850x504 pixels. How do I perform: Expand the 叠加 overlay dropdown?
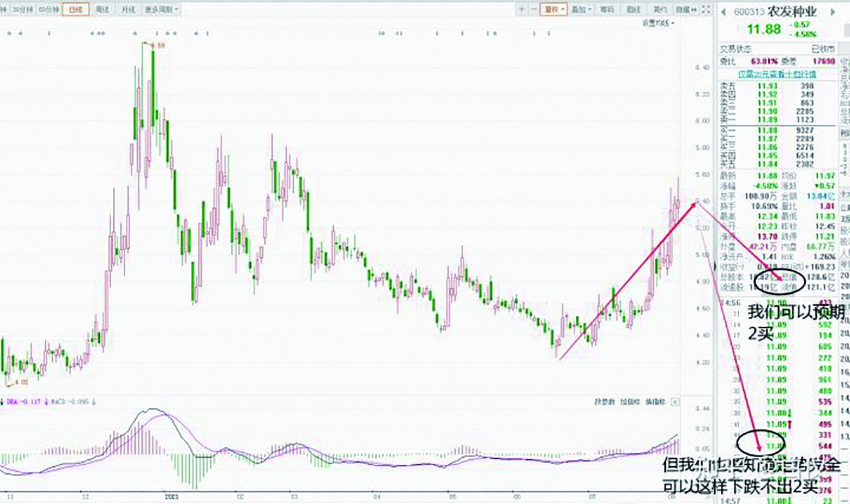click(581, 9)
